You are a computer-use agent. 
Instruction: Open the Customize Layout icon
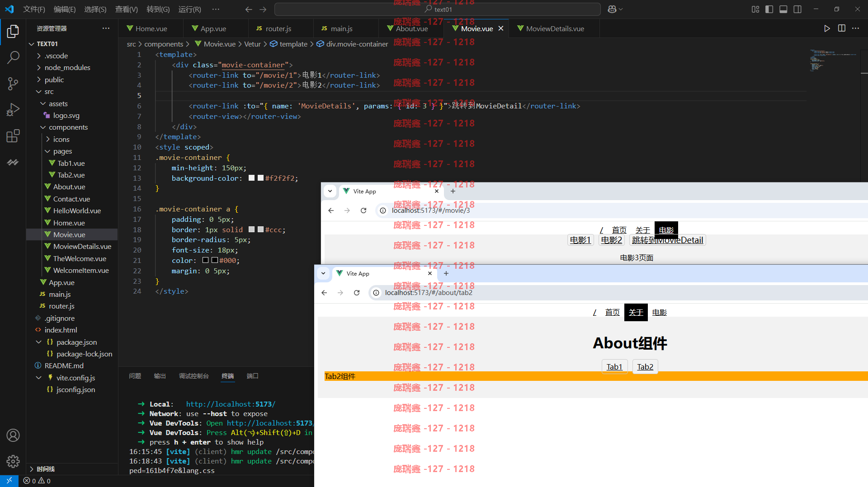coord(755,9)
